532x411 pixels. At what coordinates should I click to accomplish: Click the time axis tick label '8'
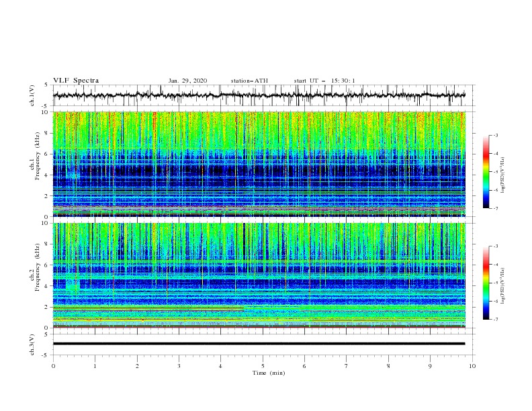point(388,366)
